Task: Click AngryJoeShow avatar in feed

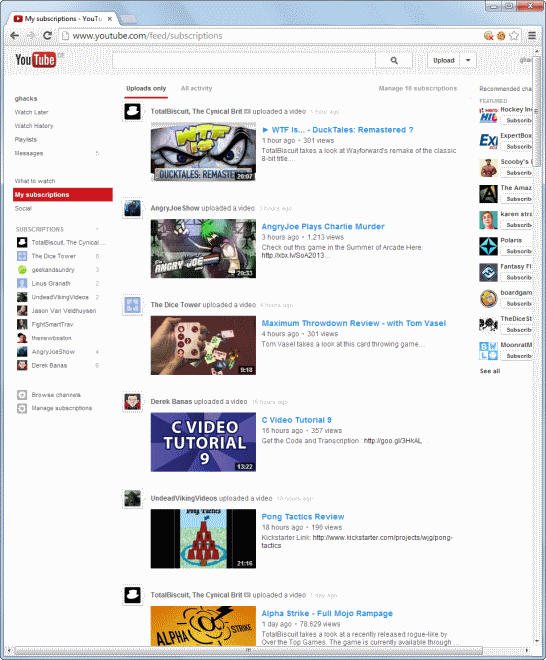Action: [132, 208]
